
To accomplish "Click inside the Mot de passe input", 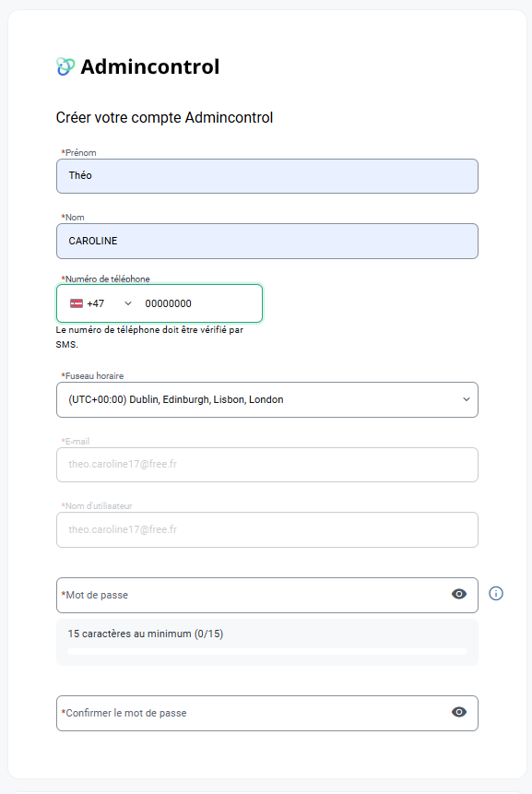I will (x=249, y=594).
